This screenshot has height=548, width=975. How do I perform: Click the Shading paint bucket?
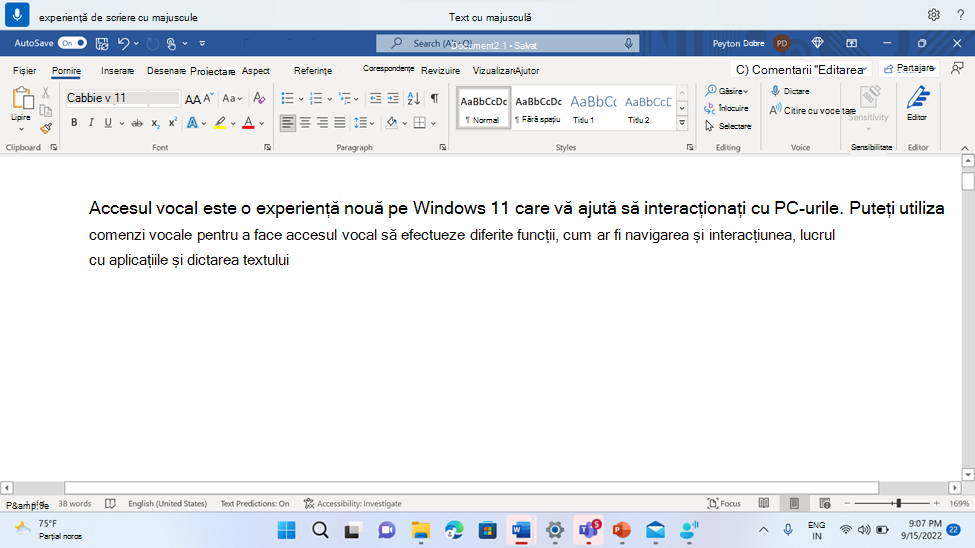(x=392, y=123)
